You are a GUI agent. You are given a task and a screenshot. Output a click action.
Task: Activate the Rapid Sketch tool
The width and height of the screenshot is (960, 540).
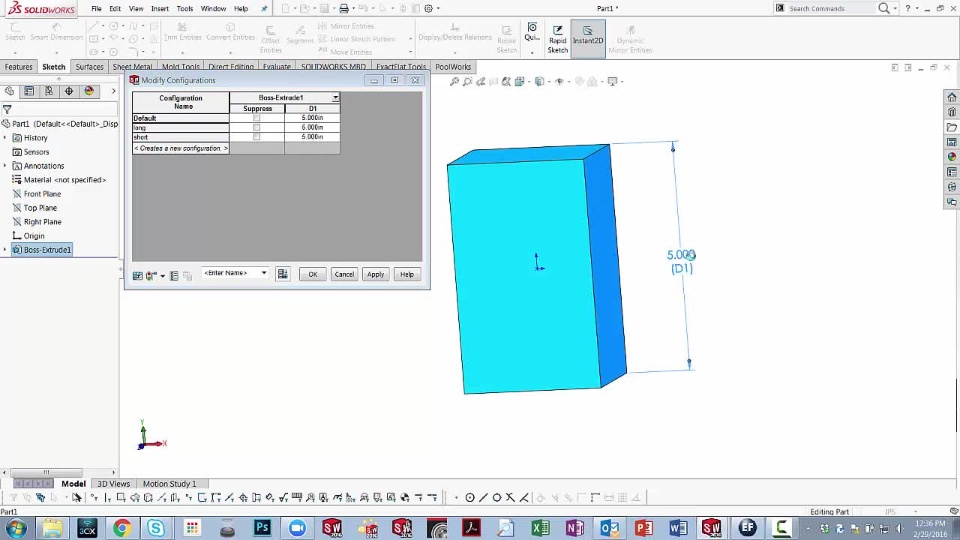(557, 39)
